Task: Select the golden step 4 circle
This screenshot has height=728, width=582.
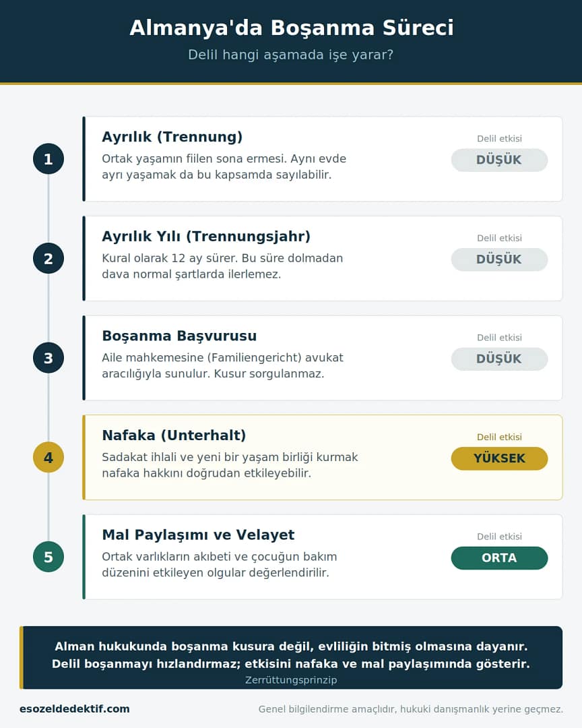Action: coord(48,458)
